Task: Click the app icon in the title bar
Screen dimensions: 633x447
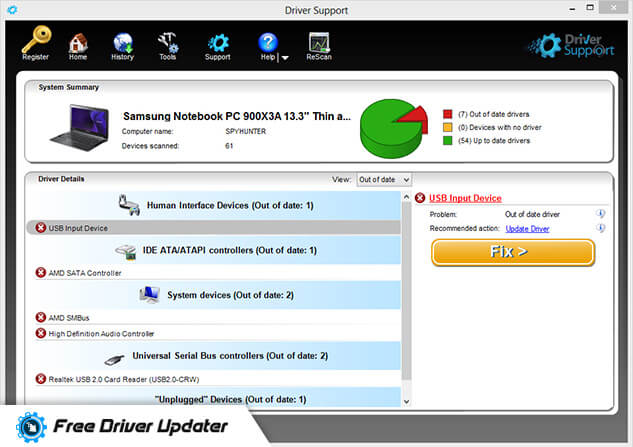Action: click(12, 9)
